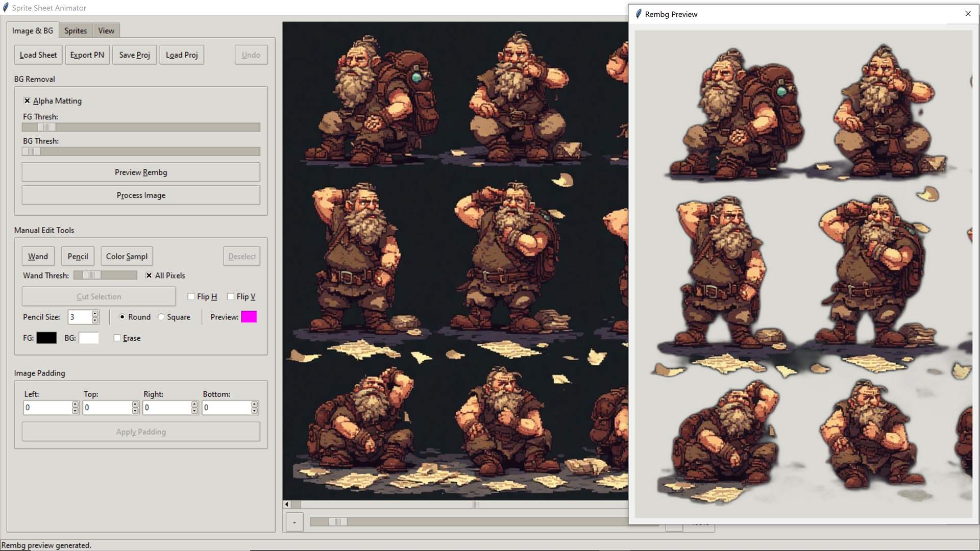
Task: Click the zoom out minus button
Action: [295, 522]
